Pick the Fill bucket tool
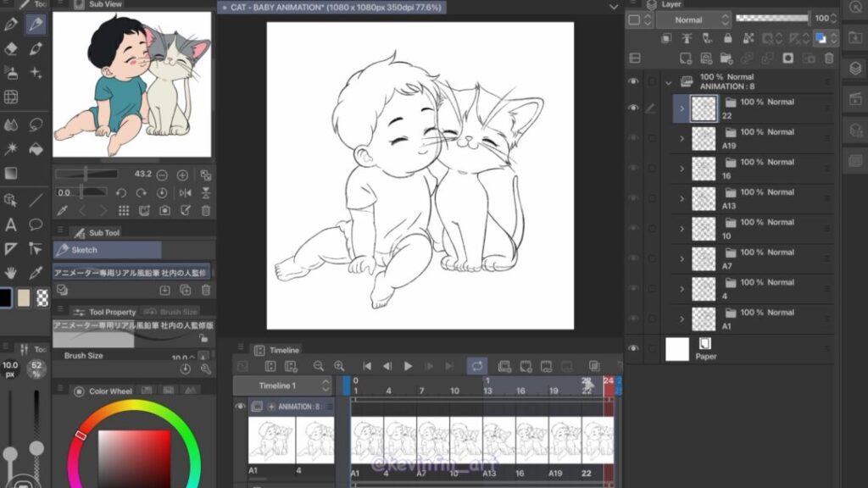The height and width of the screenshot is (488, 868). click(36, 149)
